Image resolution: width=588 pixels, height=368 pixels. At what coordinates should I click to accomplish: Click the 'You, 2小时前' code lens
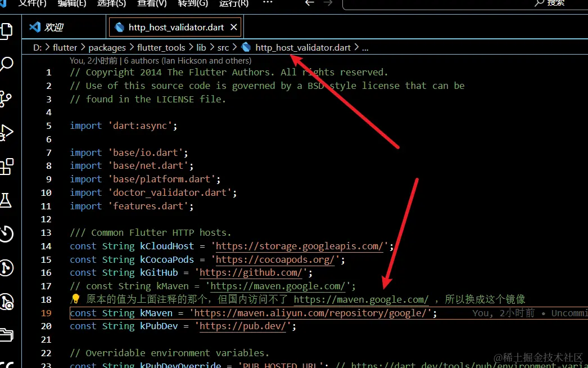[x=94, y=60]
